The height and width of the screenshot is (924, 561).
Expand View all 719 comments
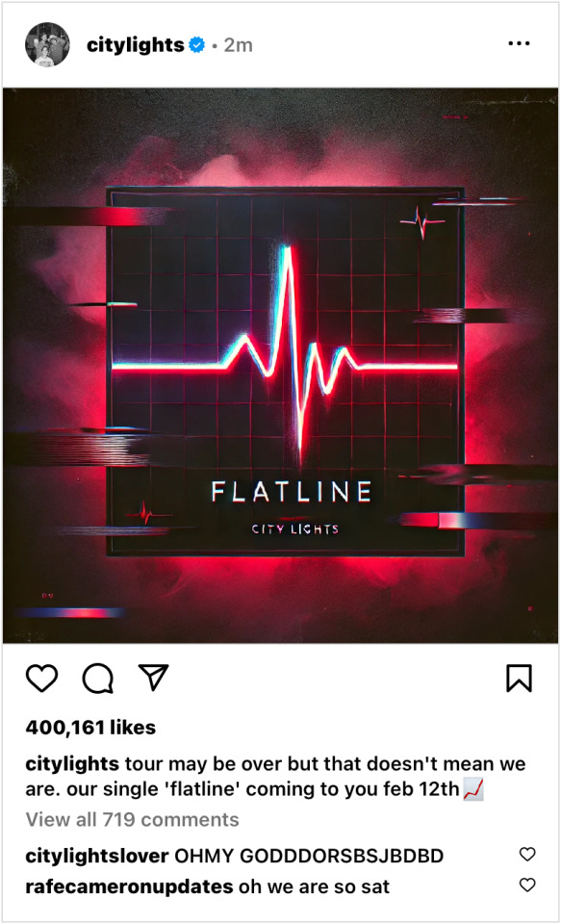tap(132, 820)
